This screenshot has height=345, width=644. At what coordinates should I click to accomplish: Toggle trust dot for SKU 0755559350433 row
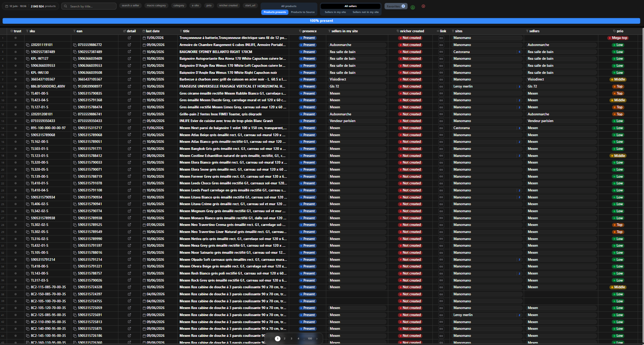[x=16, y=121]
